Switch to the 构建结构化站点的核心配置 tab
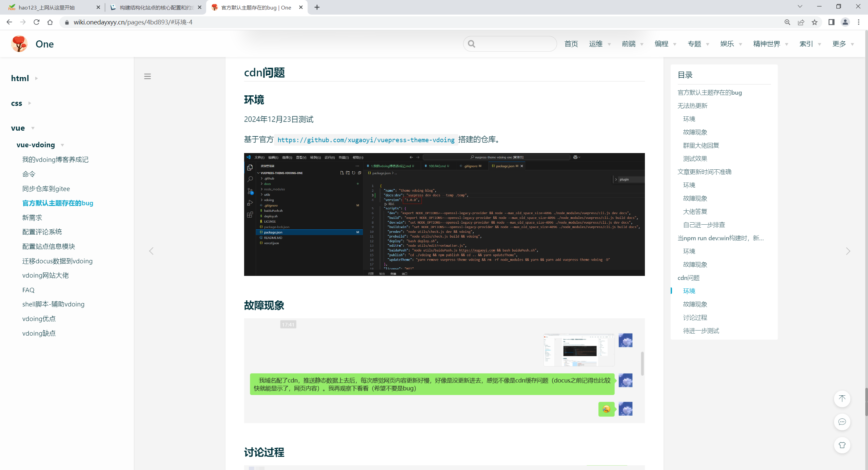 point(157,7)
